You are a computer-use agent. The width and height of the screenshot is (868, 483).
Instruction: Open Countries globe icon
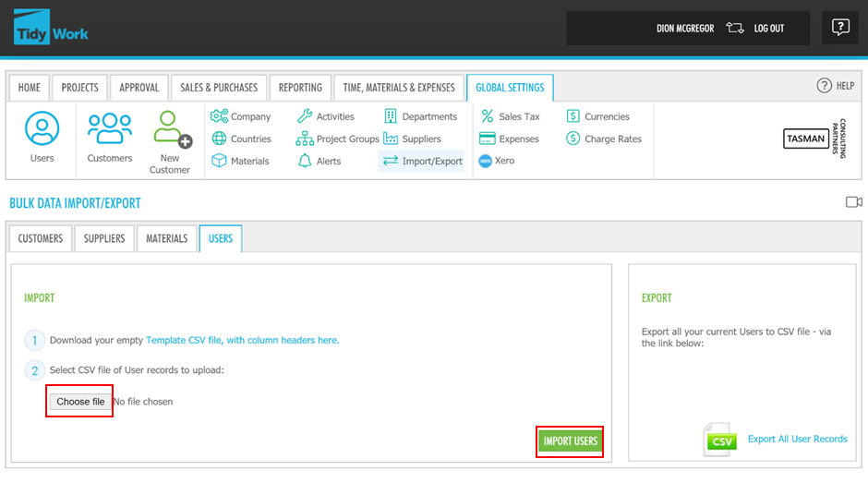pyautogui.click(x=219, y=139)
